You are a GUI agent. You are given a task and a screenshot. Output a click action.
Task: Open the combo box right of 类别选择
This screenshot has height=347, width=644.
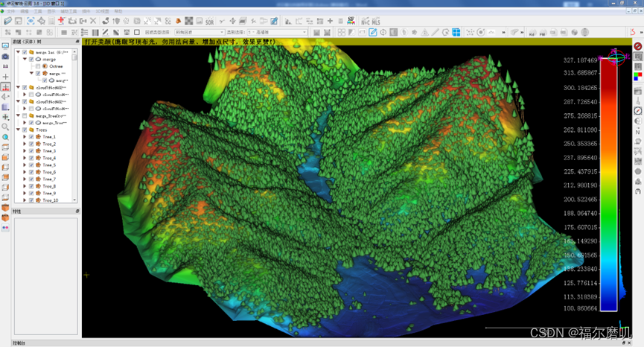click(275, 32)
